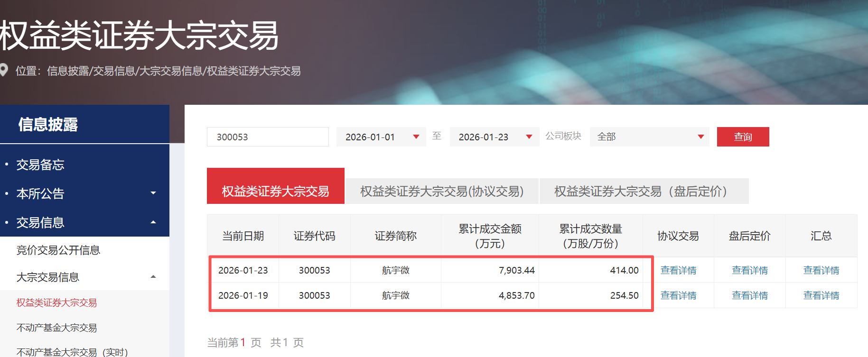Click code 300053 in the 2026-01-19 row

pos(314,295)
